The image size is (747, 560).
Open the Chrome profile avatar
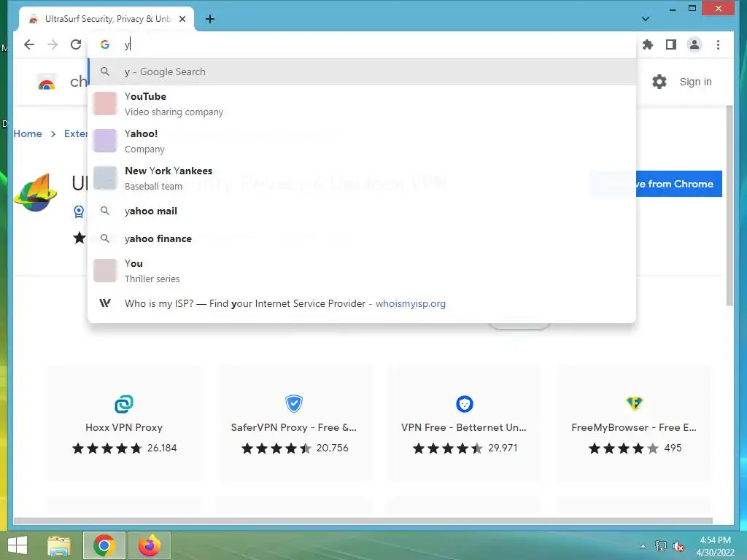click(x=694, y=44)
